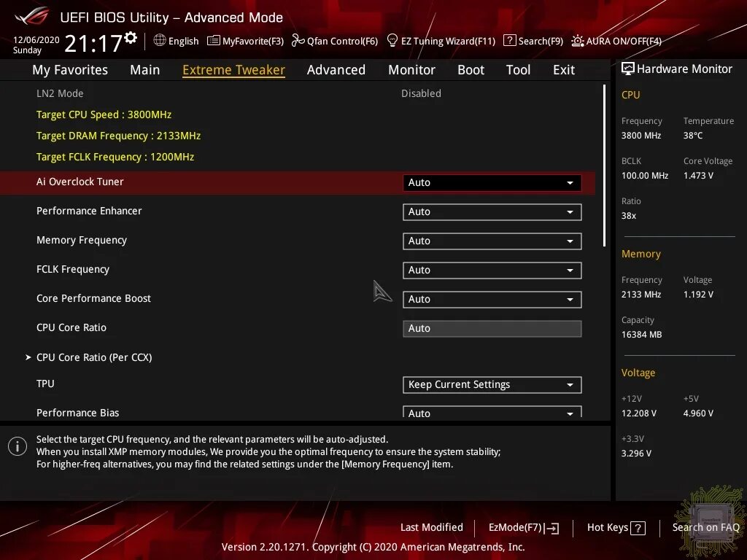The height and width of the screenshot is (560, 747).
Task: Click +3.3V reading 3.296 V
Action: [x=636, y=454]
